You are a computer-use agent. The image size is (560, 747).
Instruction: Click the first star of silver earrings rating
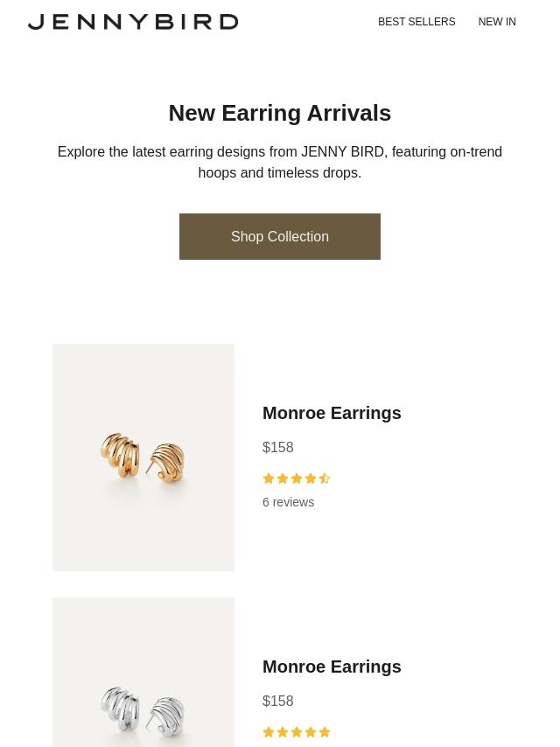click(269, 732)
